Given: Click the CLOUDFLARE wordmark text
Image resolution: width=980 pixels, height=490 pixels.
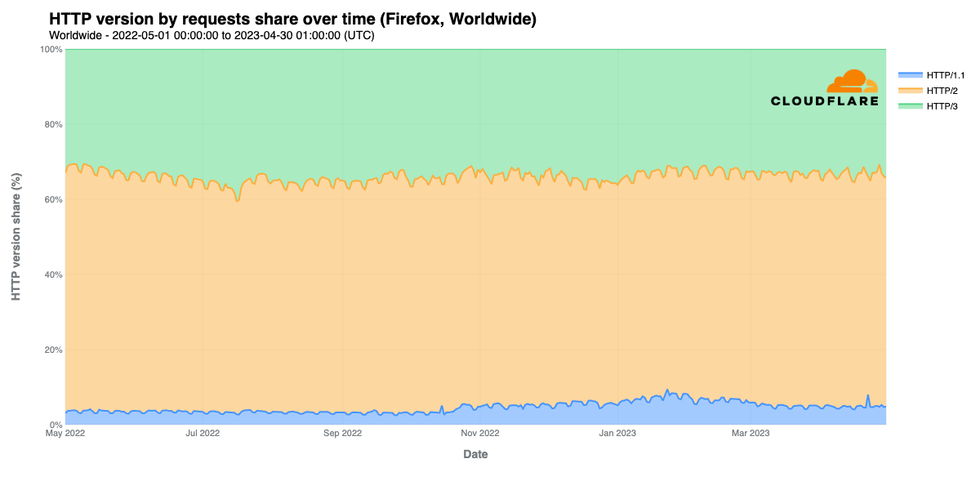Looking at the screenshot, I should click(x=825, y=101).
